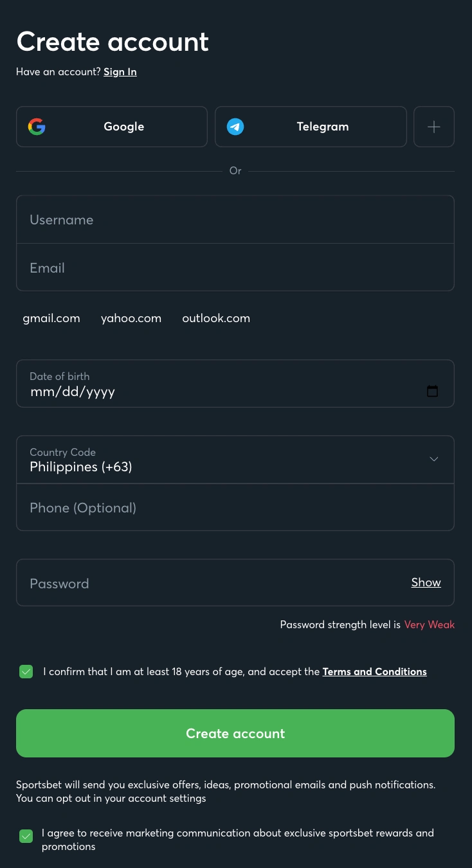Sign up with the Google button
The image size is (472, 868).
tap(112, 127)
